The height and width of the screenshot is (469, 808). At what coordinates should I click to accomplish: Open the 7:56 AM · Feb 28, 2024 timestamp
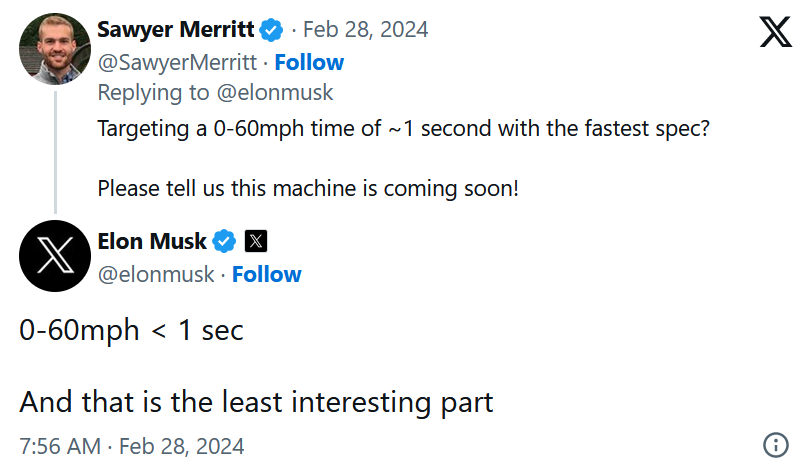131,446
